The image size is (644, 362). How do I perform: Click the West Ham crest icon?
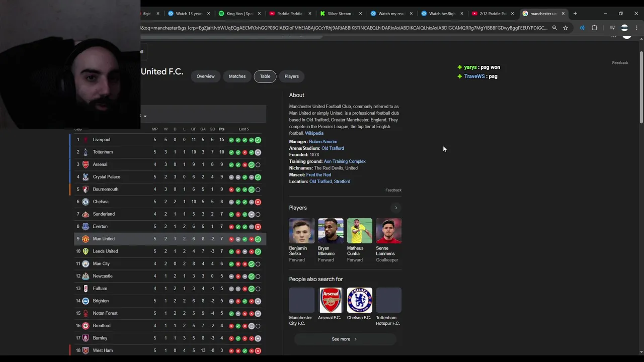[x=86, y=350]
